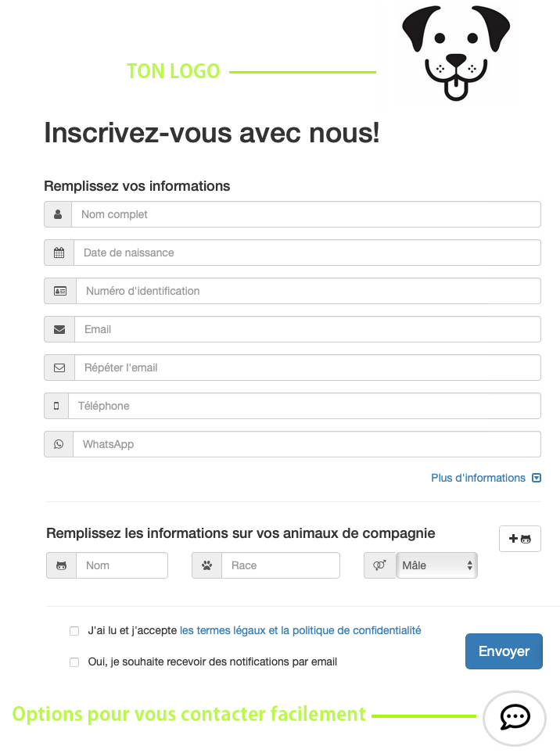
Task: Click the paw print icon beside Race
Action: [207, 565]
